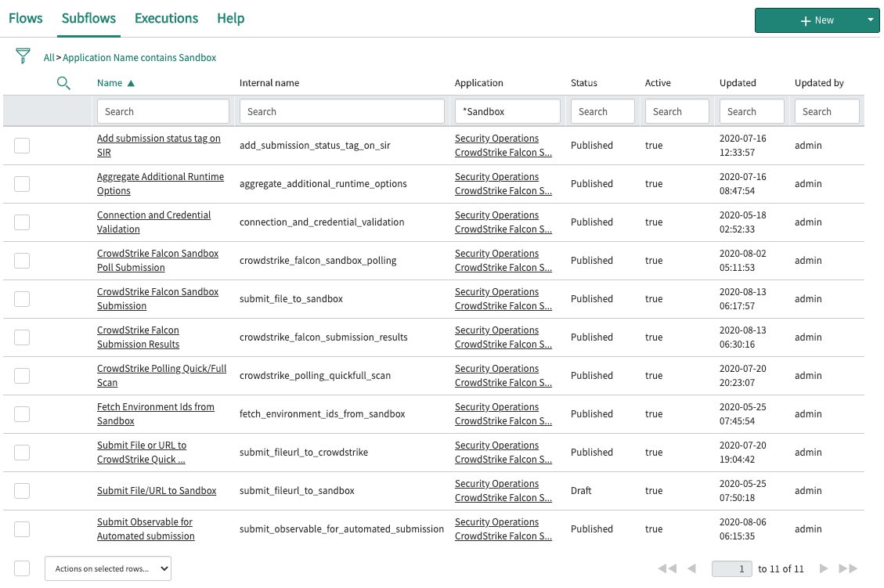This screenshot has height=588, width=884.
Task: Check the Fetch Environment Ids row
Action: tap(22, 414)
